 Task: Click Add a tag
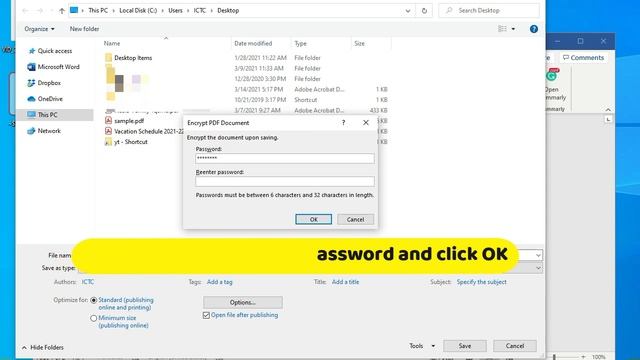click(x=220, y=282)
